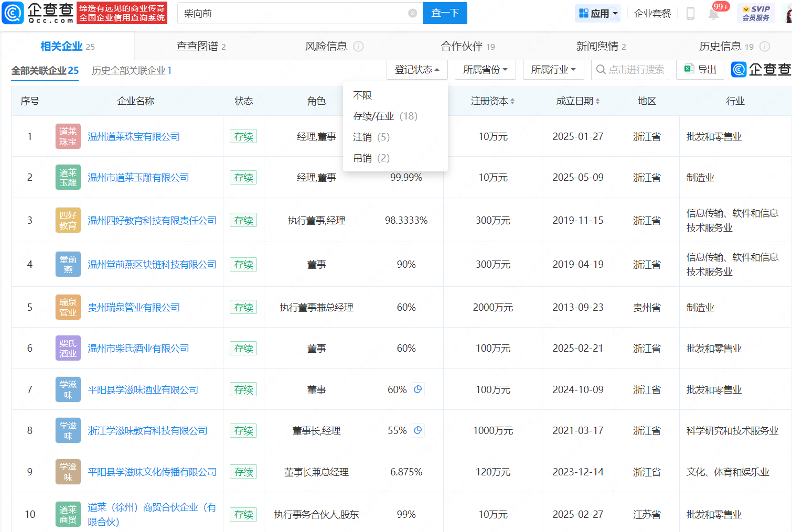Click the 执行董事兼总经理 role cell
This screenshot has width=792, height=532.
316,307
